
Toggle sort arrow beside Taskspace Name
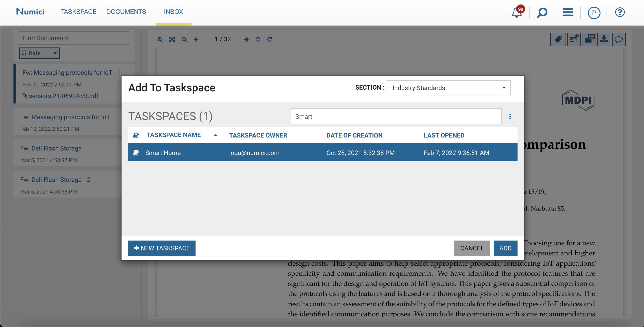pos(216,135)
